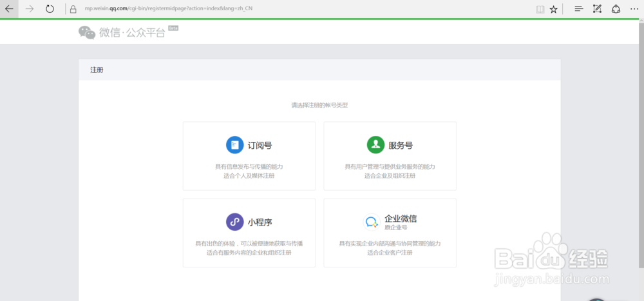Image resolution: width=644 pixels, height=301 pixels.
Task: Click 具有信息发布与传播的能力 text
Action: [249, 167]
